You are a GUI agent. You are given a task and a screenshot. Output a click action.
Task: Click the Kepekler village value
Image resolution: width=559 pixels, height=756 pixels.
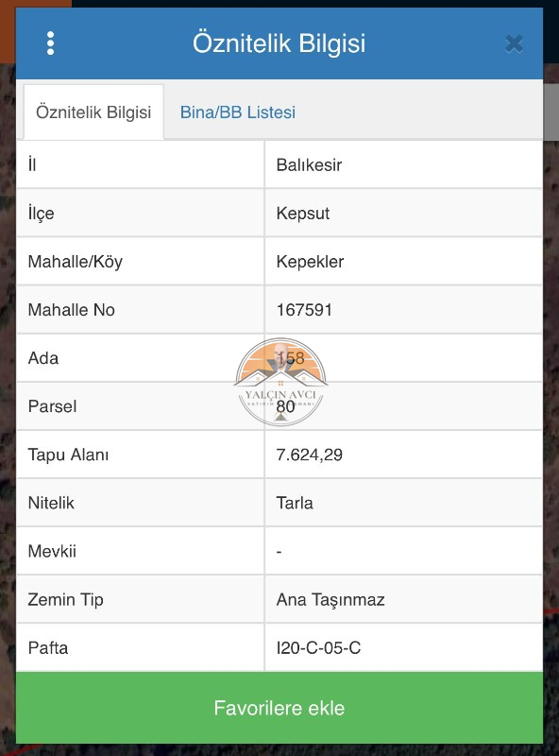pyautogui.click(x=310, y=262)
